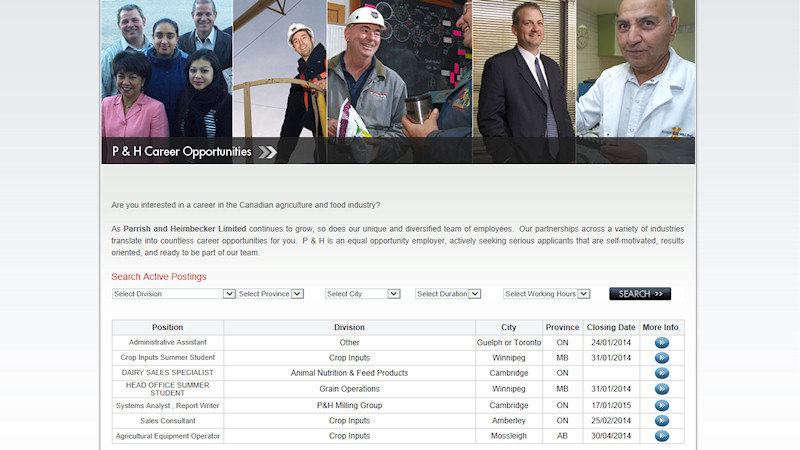Click the 17/01/2015 closing date
Screen dimensions: 800x450
click(611, 406)
